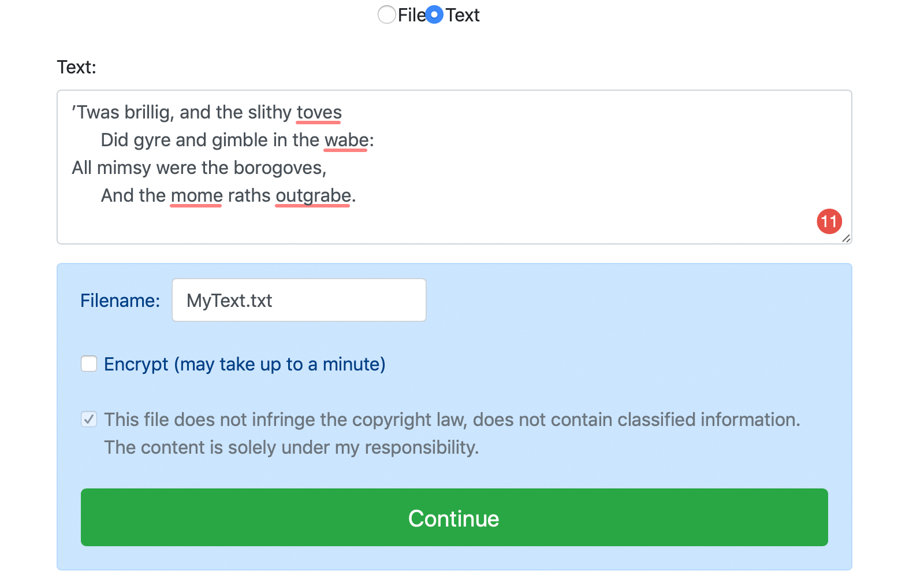Click the red 11 spell-check badge
The height and width of the screenshot is (578, 924).
click(x=829, y=221)
